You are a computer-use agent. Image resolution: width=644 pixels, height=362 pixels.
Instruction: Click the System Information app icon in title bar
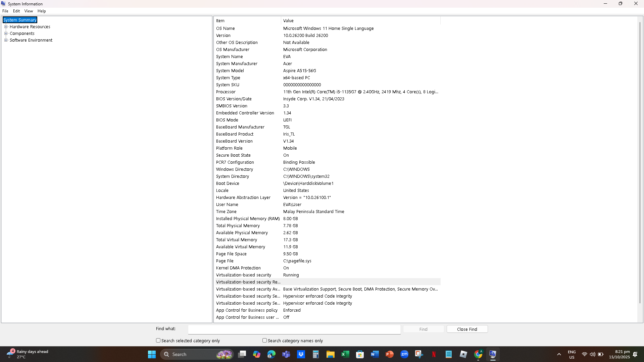pyautogui.click(x=3, y=4)
